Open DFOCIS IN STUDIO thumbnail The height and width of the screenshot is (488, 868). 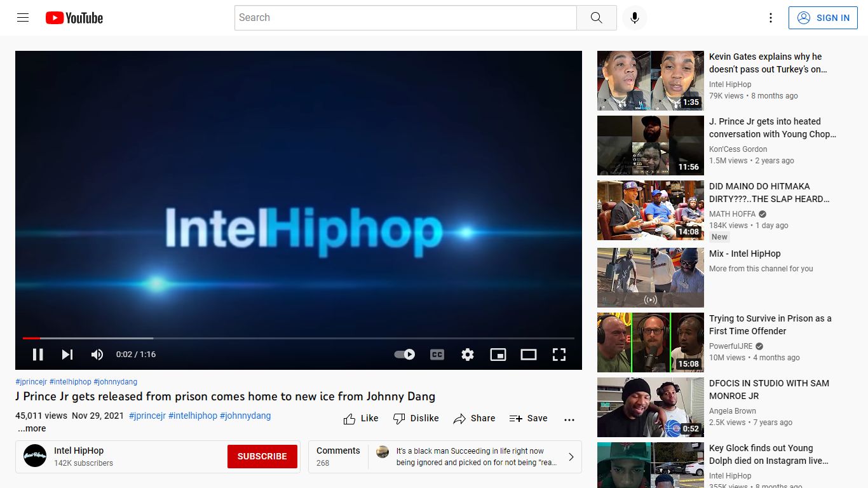[651, 407]
